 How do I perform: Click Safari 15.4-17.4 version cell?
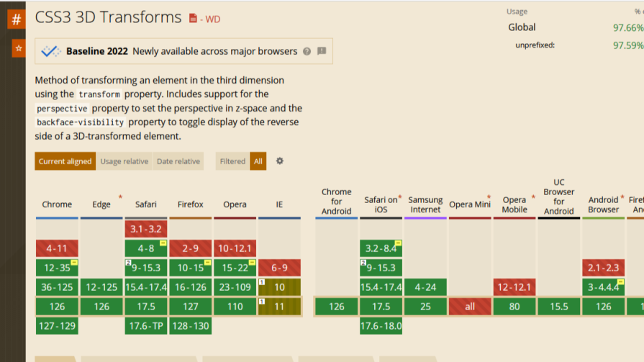click(146, 287)
